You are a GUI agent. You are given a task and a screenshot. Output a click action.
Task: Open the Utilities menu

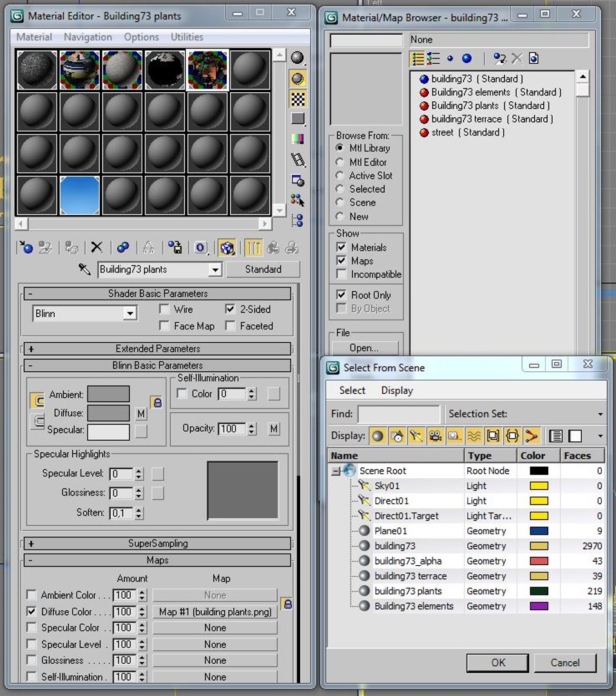coord(187,37)
